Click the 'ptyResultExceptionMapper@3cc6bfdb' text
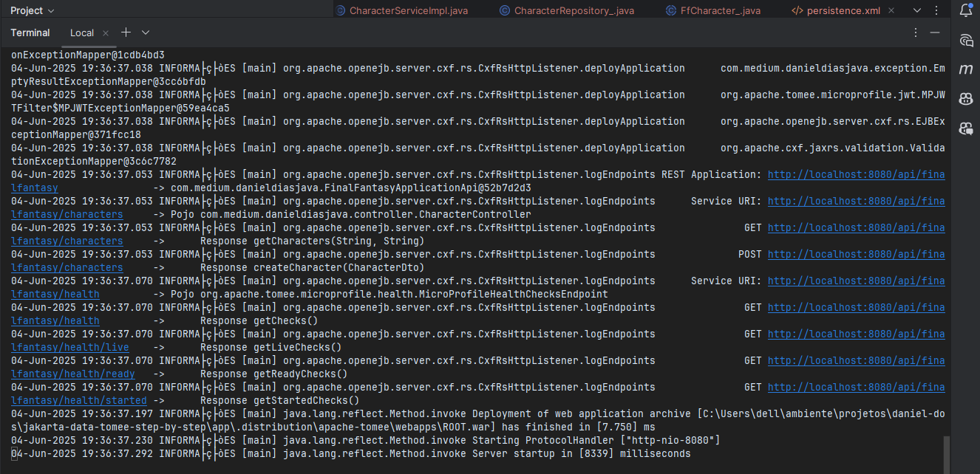 pos(109,81)
